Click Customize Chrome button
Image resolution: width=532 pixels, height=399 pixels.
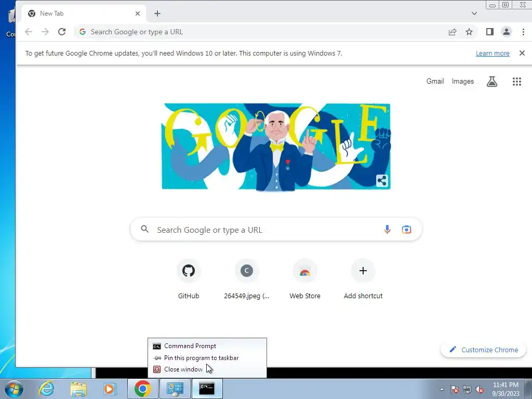point(483,350)
